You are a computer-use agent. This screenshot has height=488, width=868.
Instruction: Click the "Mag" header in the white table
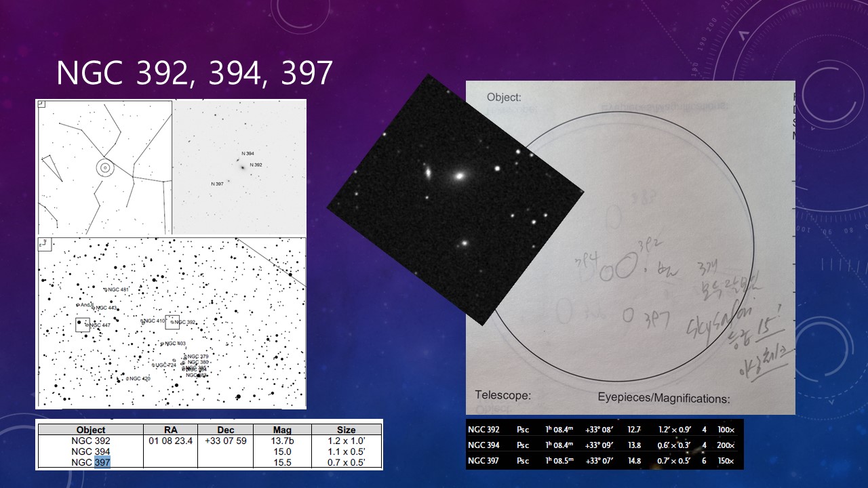coord(282,430)
